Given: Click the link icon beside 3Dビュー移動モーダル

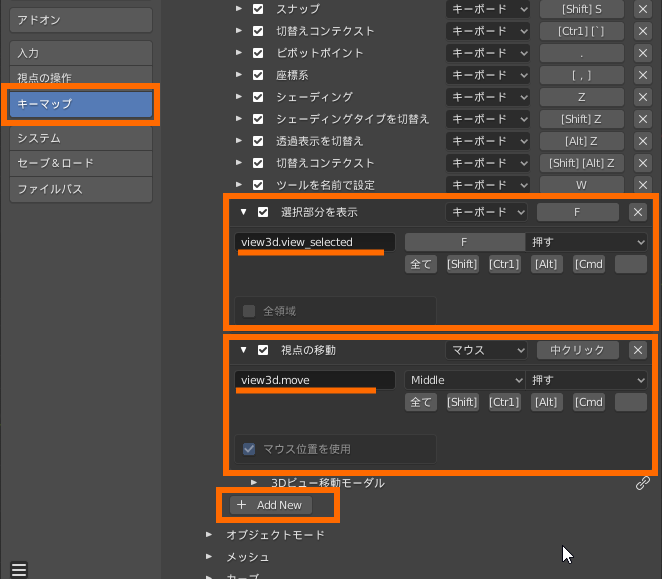Looking at the screenshot, I should [x=643, y=483].
